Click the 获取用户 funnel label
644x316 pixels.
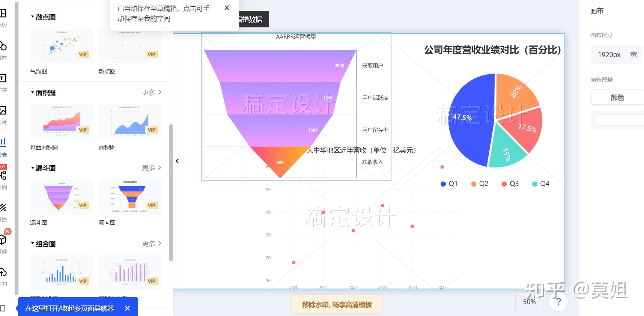[373, 66]
